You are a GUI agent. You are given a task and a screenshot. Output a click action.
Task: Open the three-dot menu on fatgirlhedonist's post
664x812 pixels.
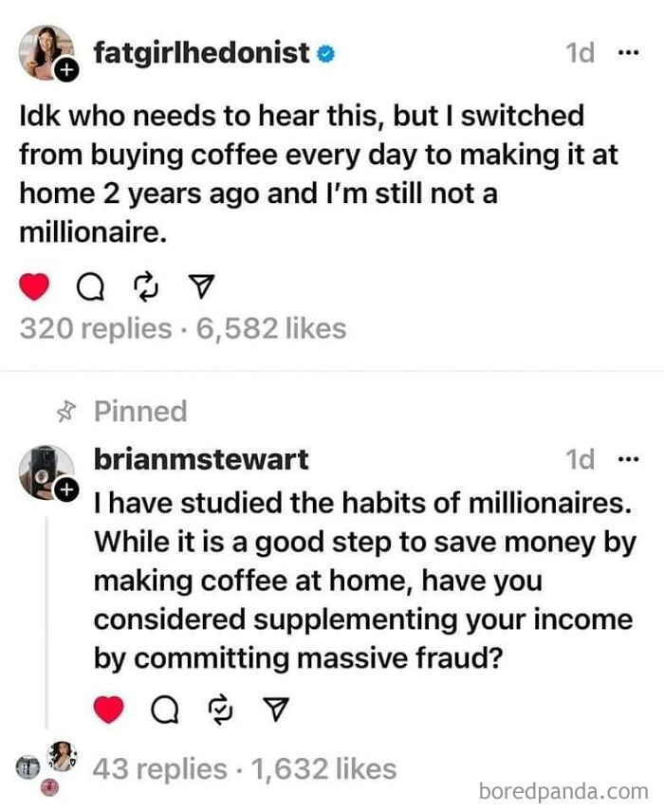coord(628,53)
